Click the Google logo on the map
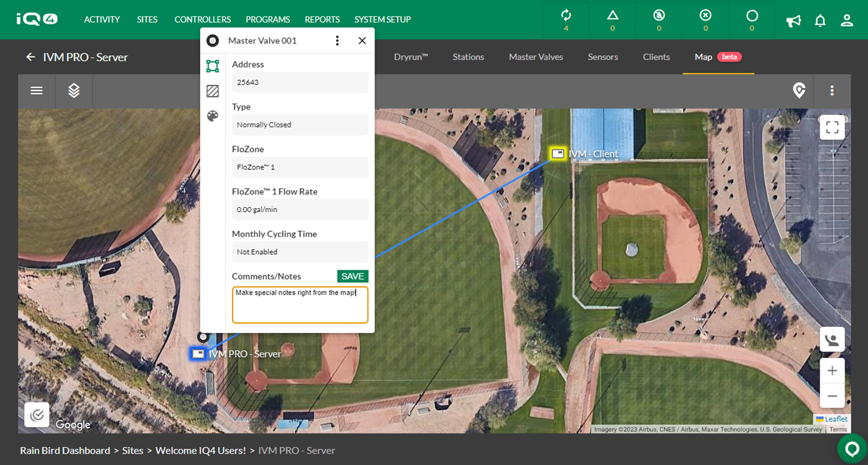 pos(73,425)
